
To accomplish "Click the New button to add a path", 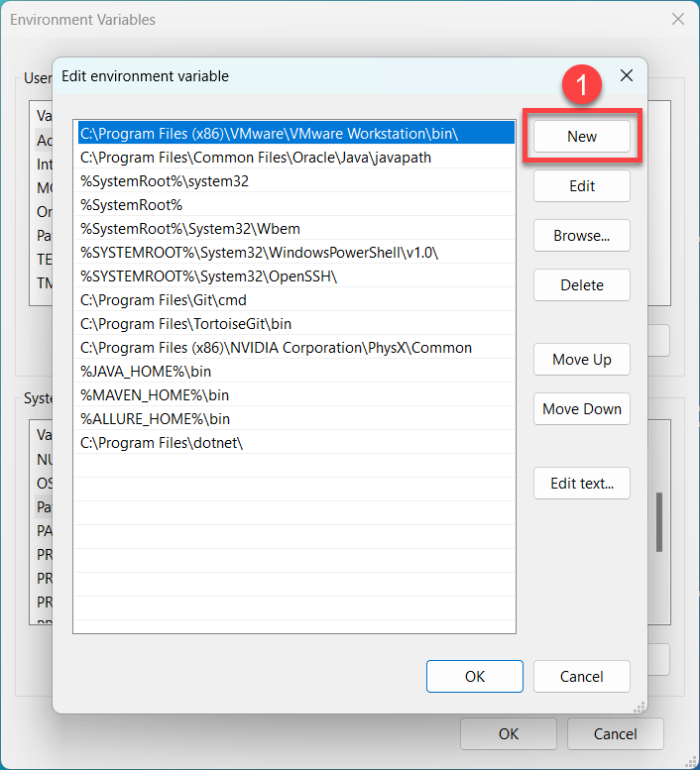I will 582,137.
